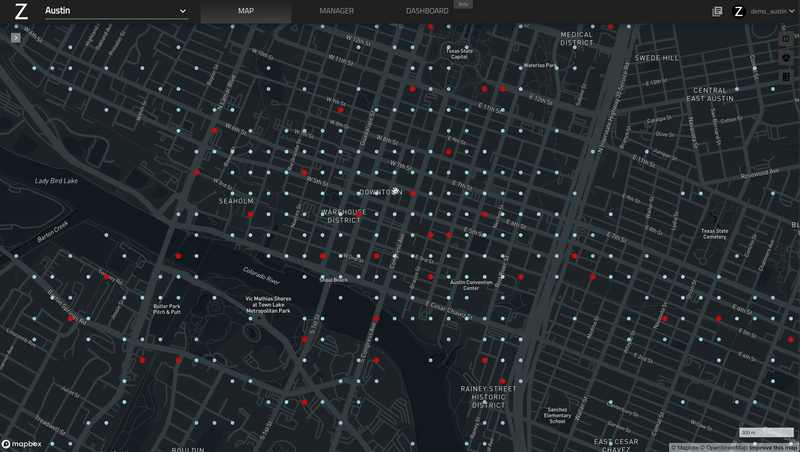The height and width of the screenshot is (452, 800).
Task: Click the Lady Bird Lake label
Action: 56,181
